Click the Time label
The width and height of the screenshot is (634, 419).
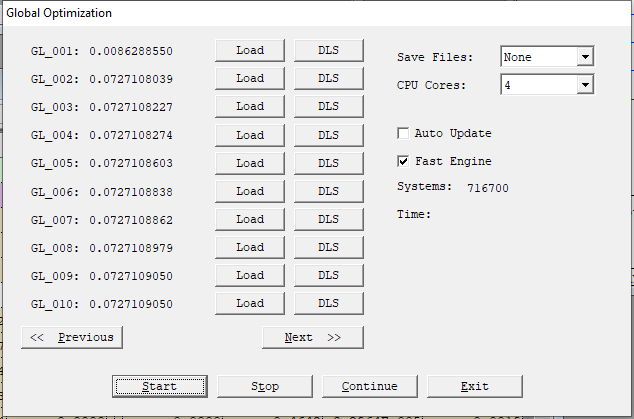(x=414, y=214)
